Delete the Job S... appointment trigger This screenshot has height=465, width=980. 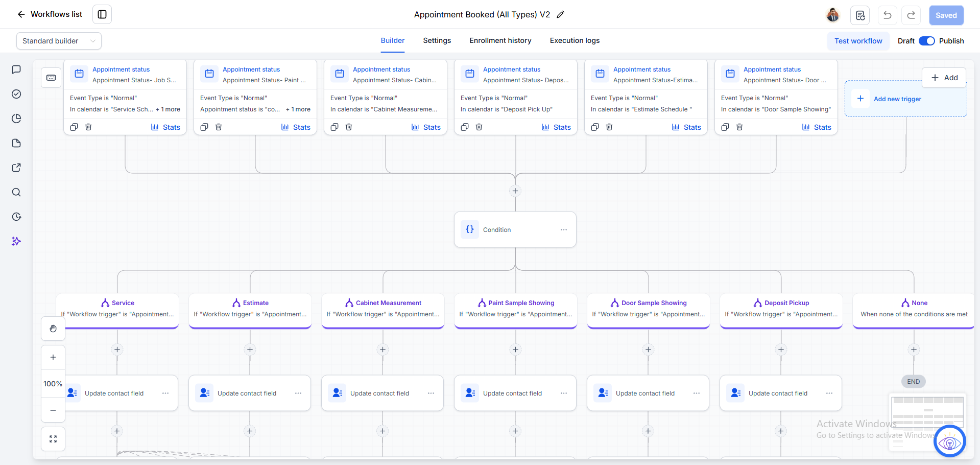pos(88,127)
